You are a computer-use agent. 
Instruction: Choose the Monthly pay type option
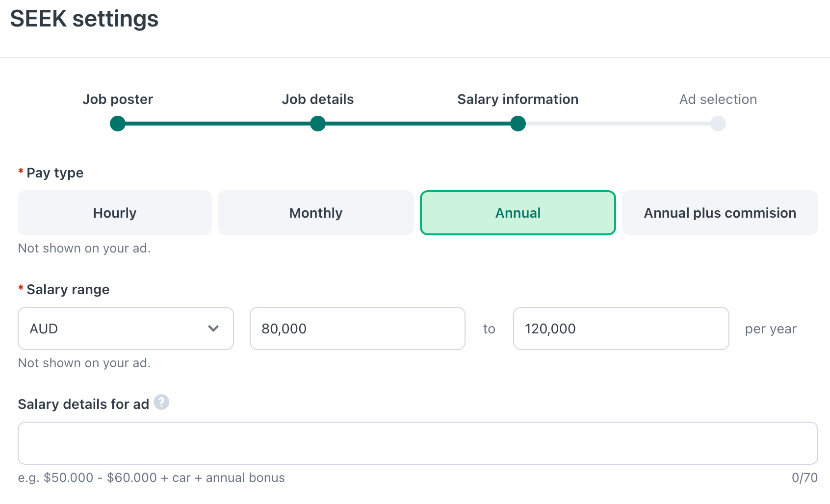tap(316, 213)
